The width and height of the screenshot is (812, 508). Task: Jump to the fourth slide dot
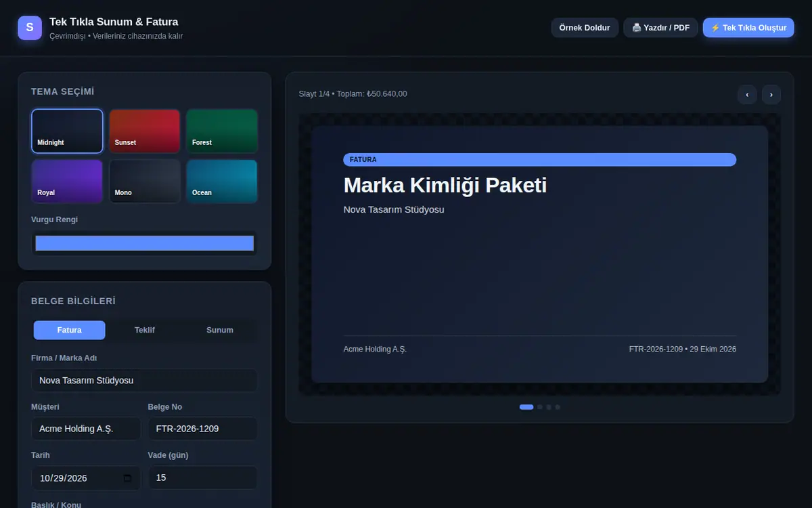558,407
